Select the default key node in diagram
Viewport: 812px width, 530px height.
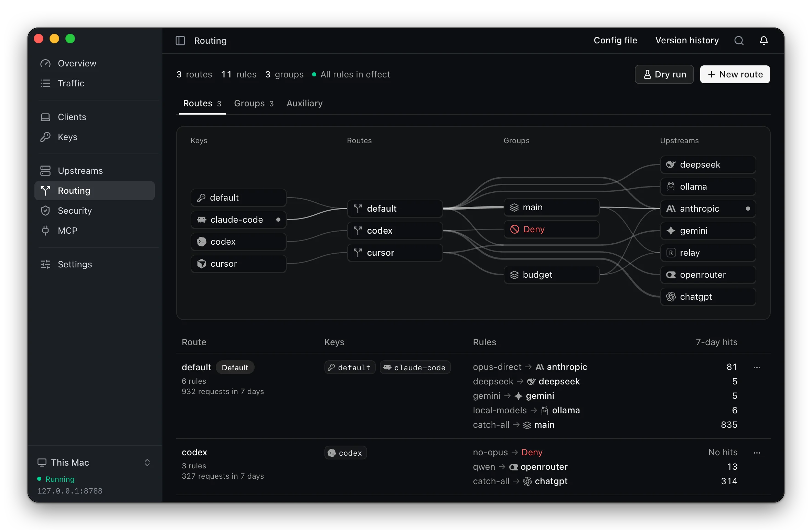(238, 198)
